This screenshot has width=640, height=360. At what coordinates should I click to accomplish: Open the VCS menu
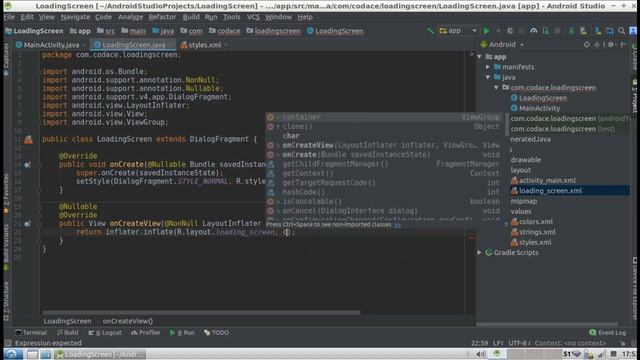click(253, 17)
